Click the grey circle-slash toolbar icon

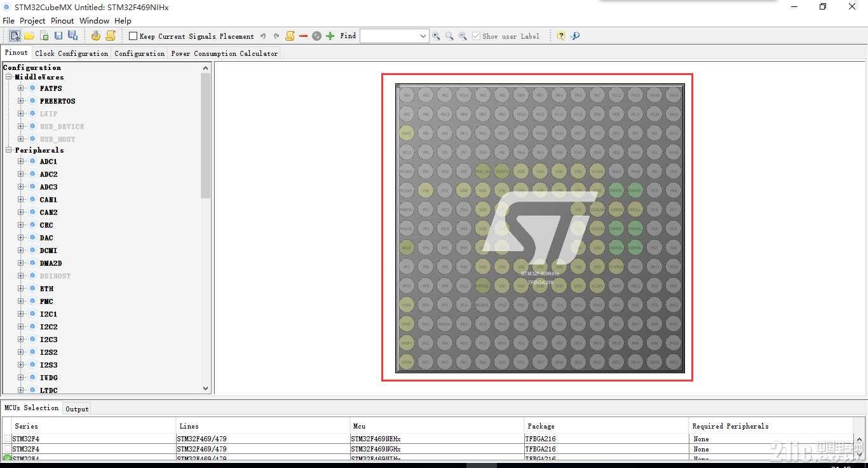(x=316, y=36)
